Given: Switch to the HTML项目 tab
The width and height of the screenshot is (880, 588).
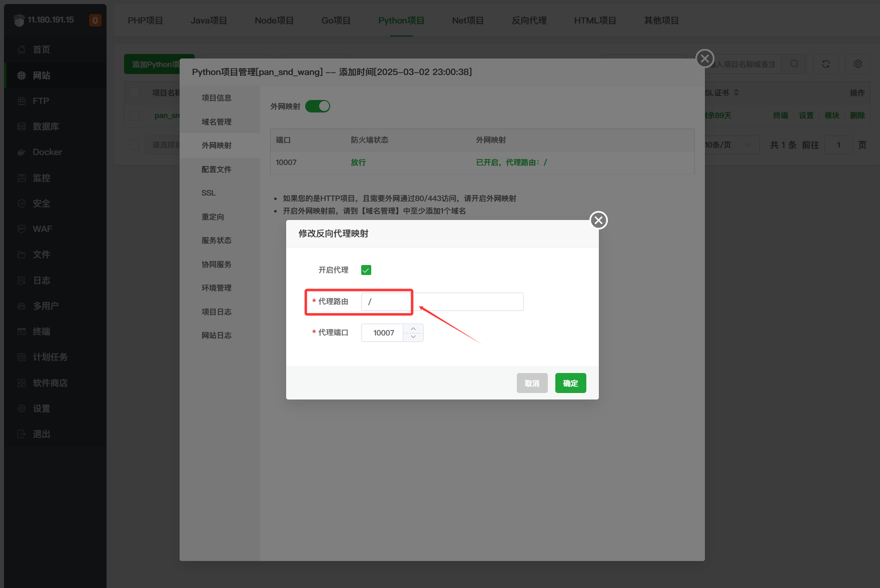Looking at the screenshot, I should (x=595, y=20).
